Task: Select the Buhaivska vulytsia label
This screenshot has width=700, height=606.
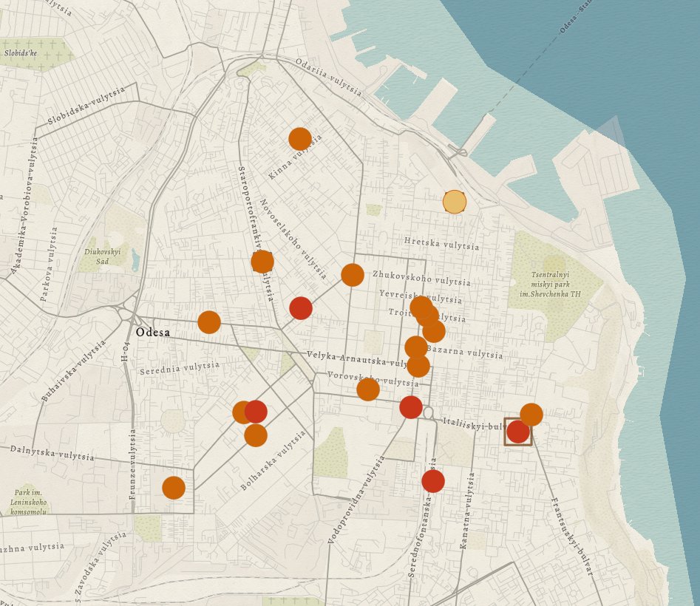Action: 74,370
